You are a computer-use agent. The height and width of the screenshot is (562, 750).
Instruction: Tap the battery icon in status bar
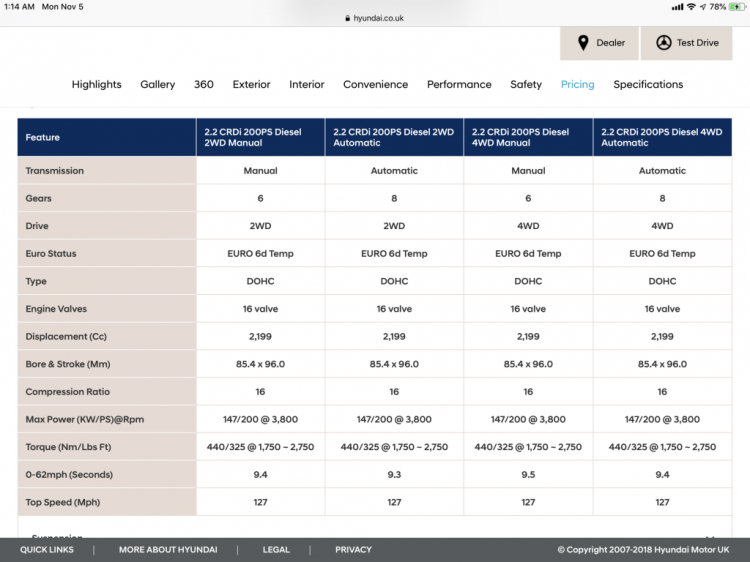coord(737,7)
